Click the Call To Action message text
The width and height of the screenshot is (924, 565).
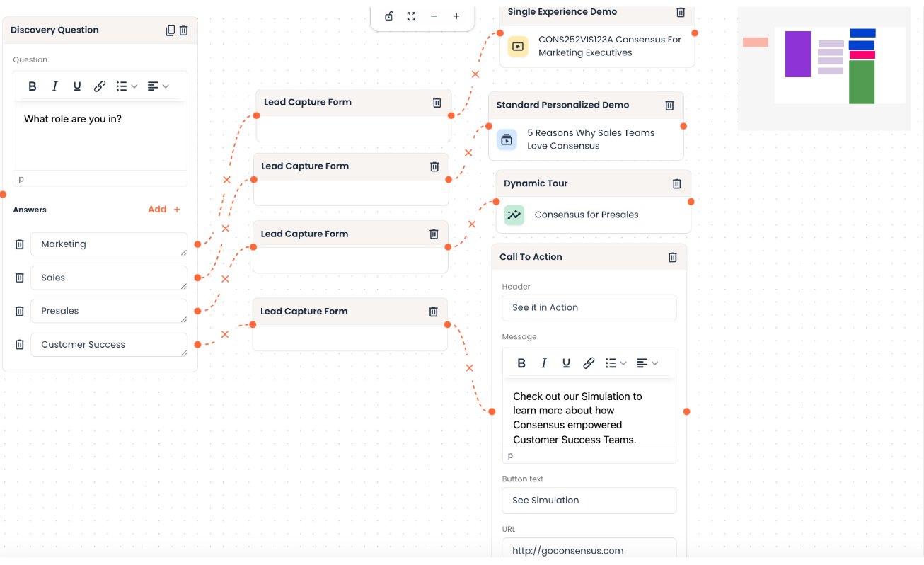tap(577, 418)
